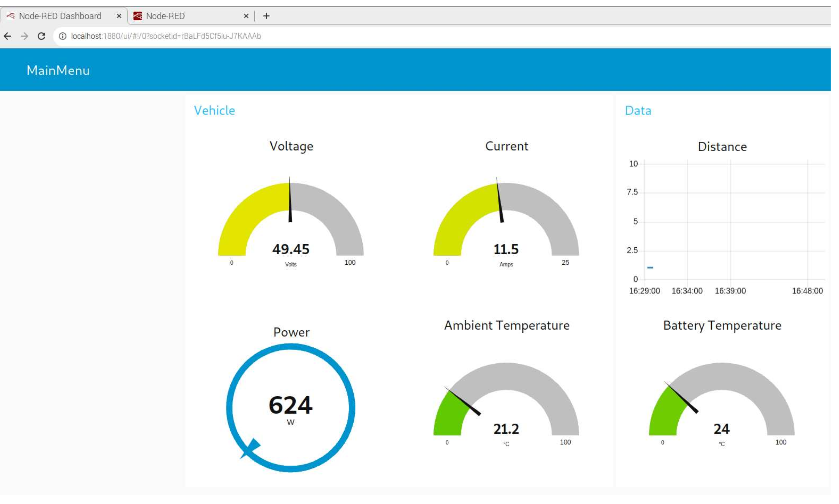Close the Node-RED Dashboard tab
The width and height of the screenshot is (839, 504).
(119, 16)
